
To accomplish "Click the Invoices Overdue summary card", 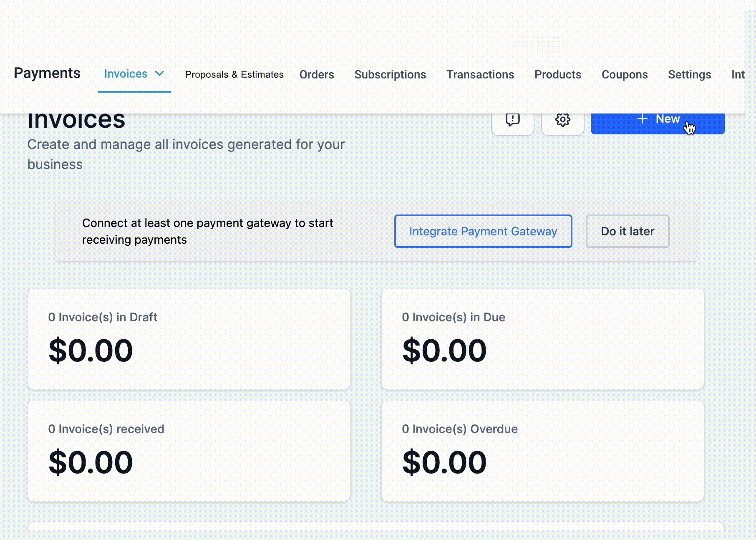I will (542, 451).
